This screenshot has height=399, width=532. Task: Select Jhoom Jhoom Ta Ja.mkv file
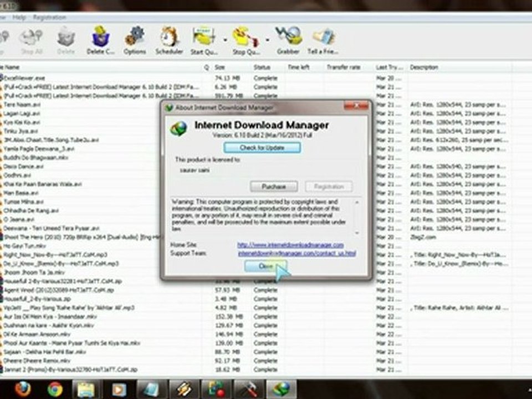(34, 272)
